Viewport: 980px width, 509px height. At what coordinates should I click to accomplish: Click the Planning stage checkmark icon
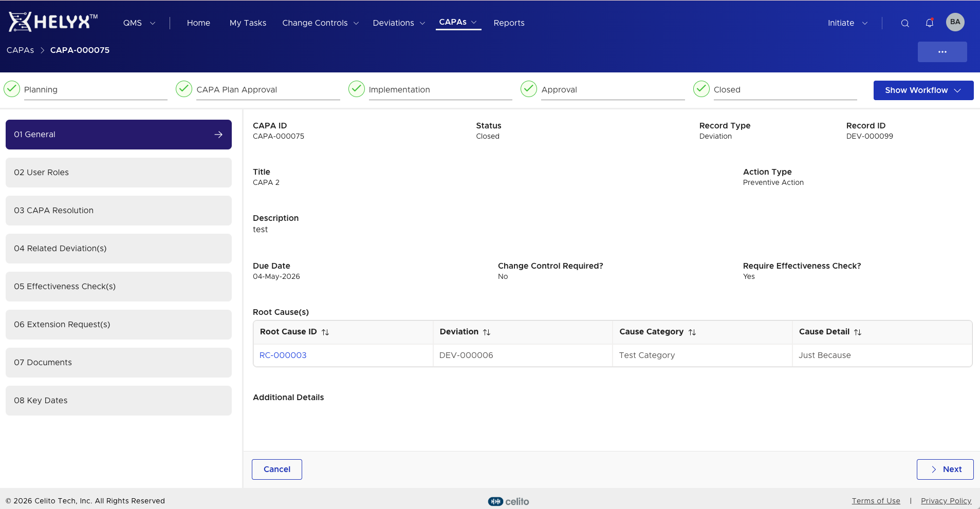[12, 89]
